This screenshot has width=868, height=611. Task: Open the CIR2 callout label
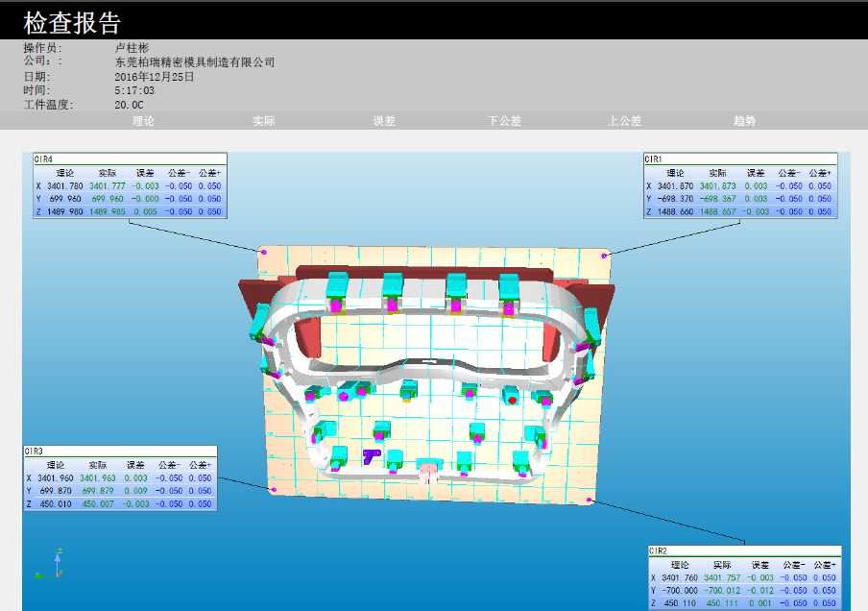click(x=659, y=551)
